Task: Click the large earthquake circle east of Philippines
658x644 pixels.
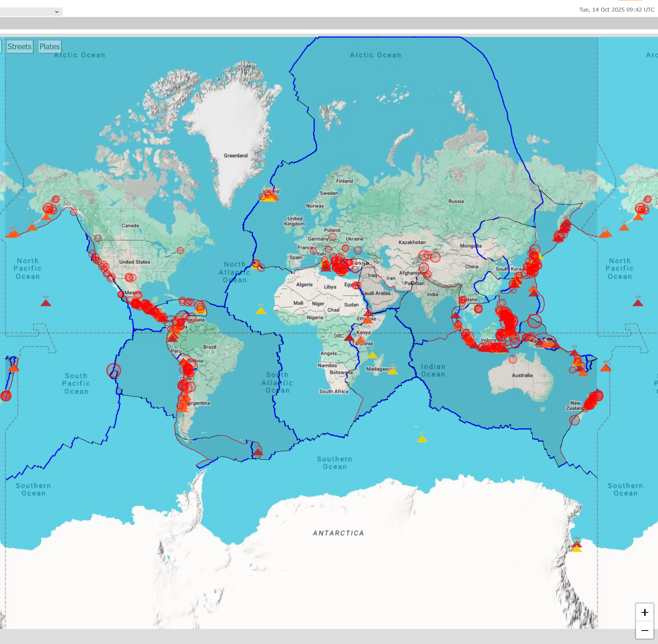Action: point(535,321)
